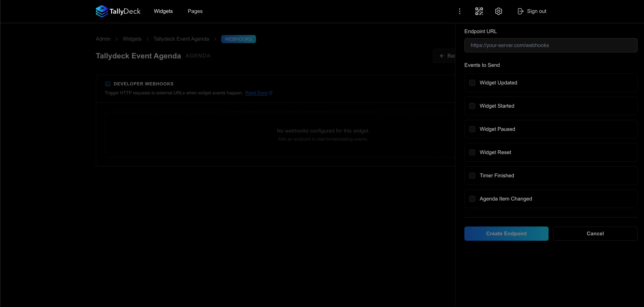
Task: Tick the Widget Paused checkbox
Action: pos(472,129)
